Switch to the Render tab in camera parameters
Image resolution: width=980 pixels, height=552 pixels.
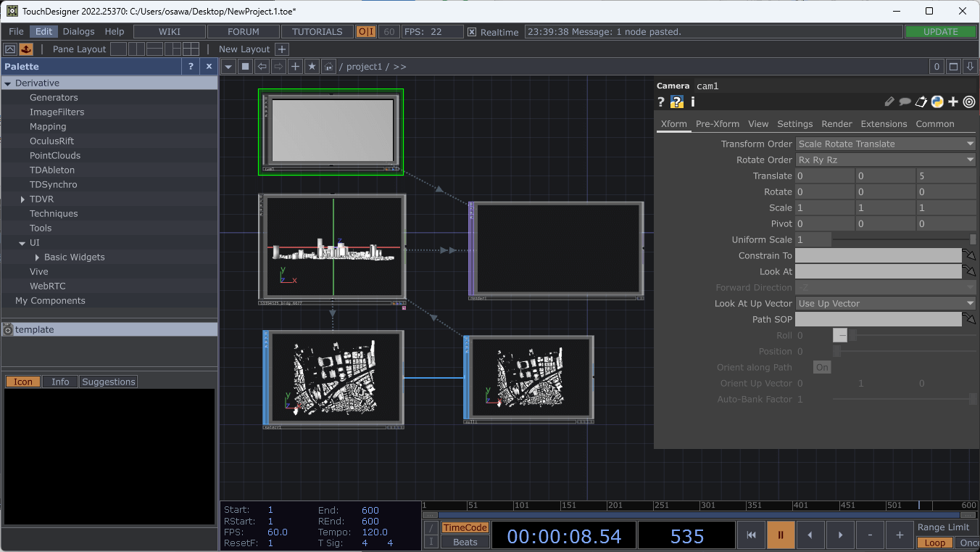tap(836, 123)
